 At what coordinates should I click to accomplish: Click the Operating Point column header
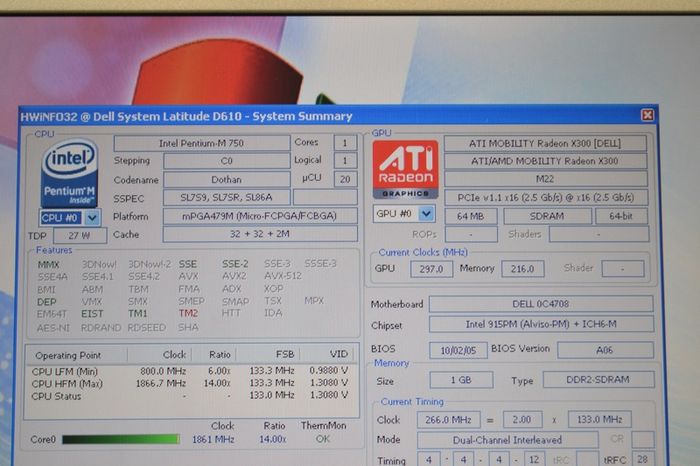click(x=76, y=355)
